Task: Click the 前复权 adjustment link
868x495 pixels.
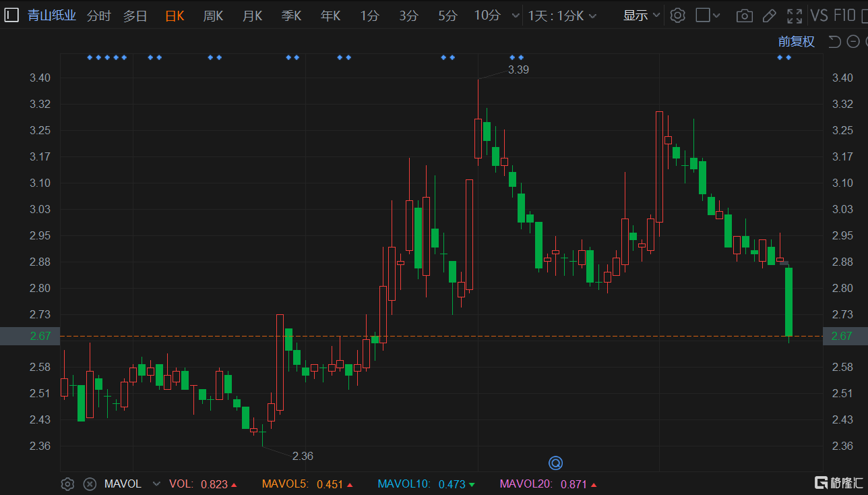Action: point(796,42)
